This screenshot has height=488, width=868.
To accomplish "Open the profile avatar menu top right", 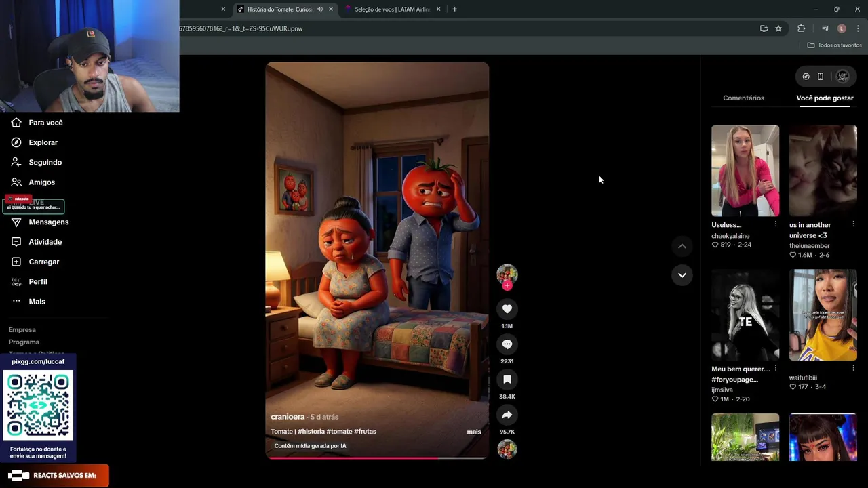I will coord(842,77).
